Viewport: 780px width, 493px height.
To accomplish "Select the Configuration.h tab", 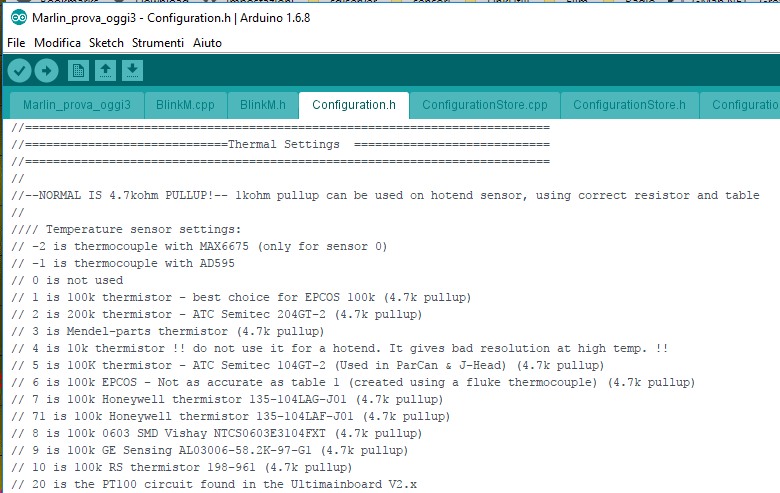I will pyautogui.click(x=354, y=105).
